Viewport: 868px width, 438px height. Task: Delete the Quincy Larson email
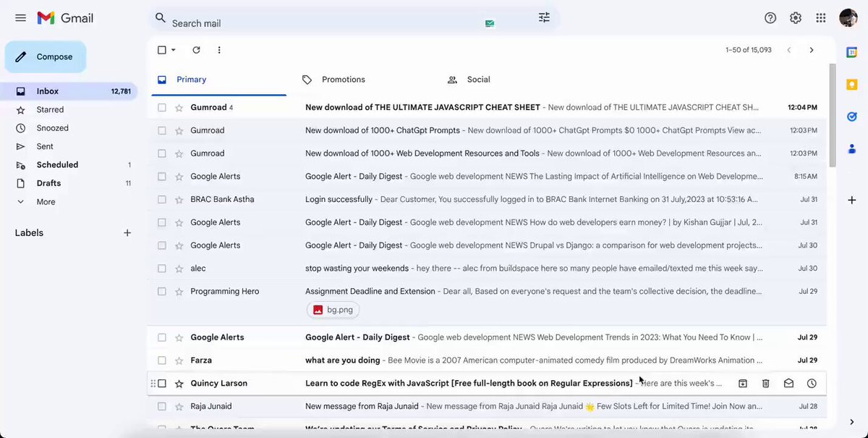(766, 384)
